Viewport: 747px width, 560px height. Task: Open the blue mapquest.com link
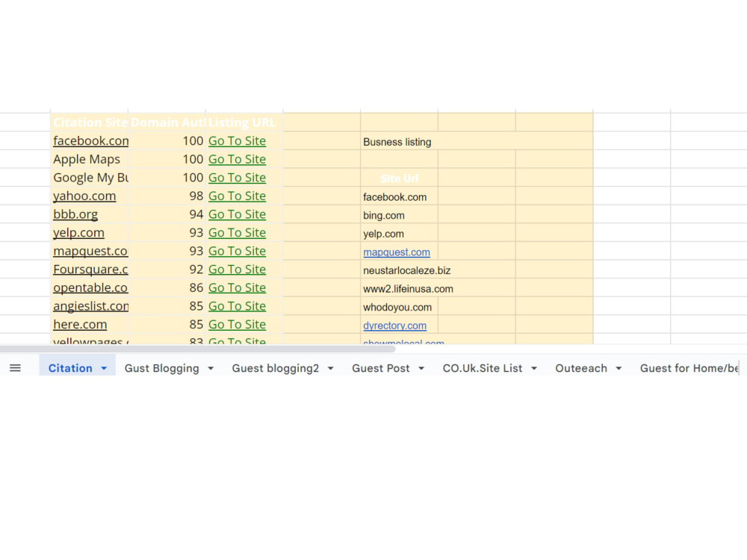click(397, 252)
